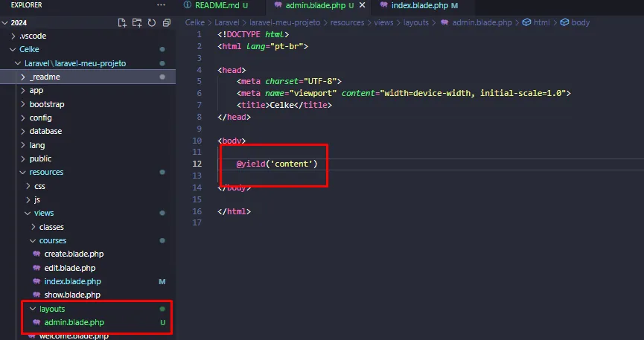644x340 pixels.
Task: Collapse the resources folder
Action: 46,173
